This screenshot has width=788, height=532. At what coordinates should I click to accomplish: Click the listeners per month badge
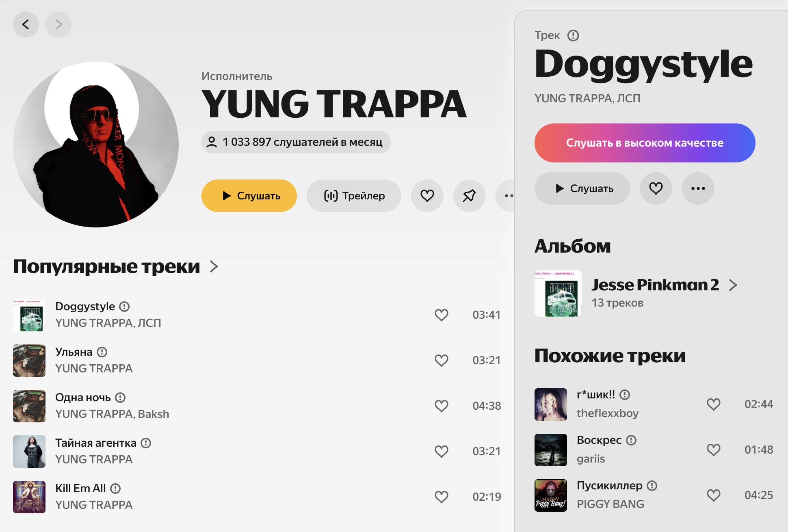pyautogui.click(x=296, y=142)
